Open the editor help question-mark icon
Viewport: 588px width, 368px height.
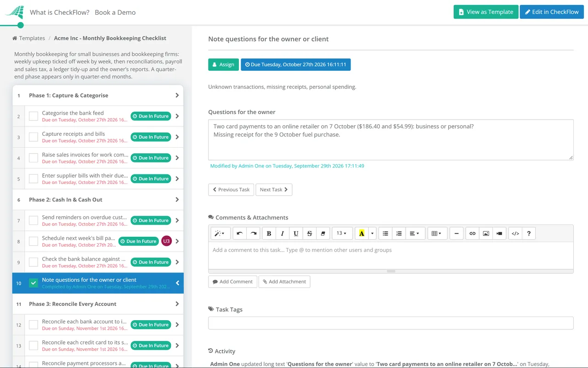click(x=529, y=234)
